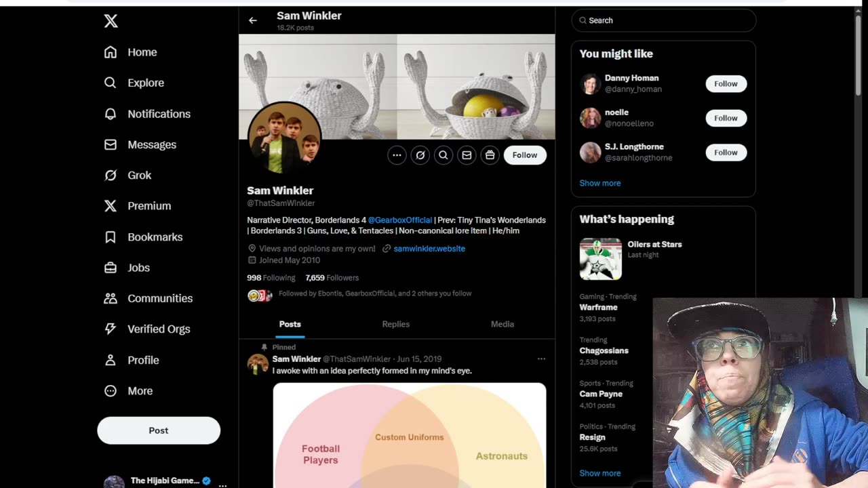Open pinned post author avatar

click(258, 364)
